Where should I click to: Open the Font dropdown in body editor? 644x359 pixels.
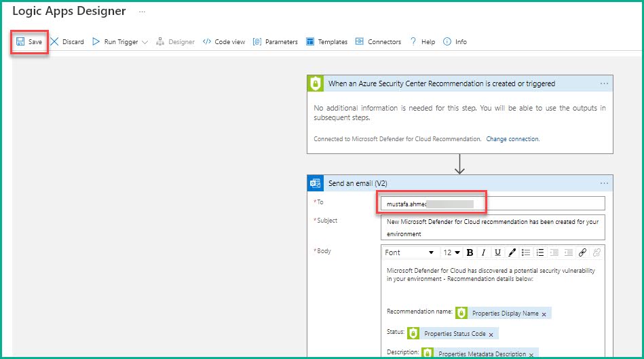(x=409, y=252)
